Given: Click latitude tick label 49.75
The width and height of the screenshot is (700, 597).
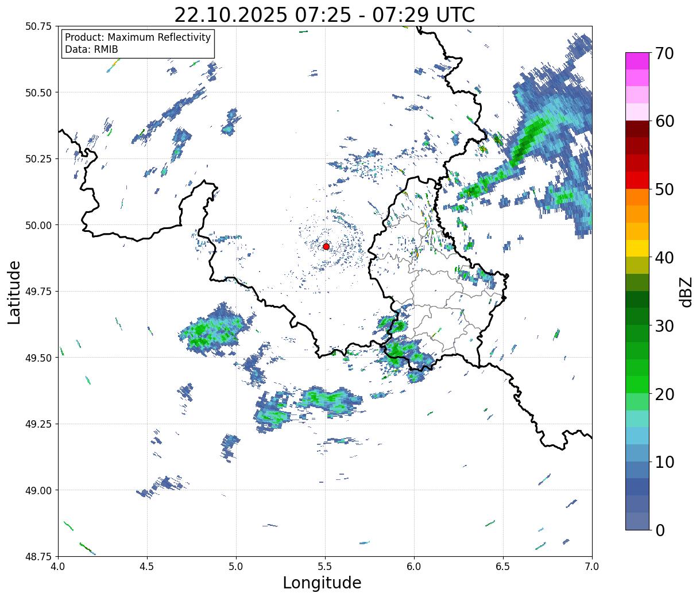Looking at the screenshot, I should [38, 291].
